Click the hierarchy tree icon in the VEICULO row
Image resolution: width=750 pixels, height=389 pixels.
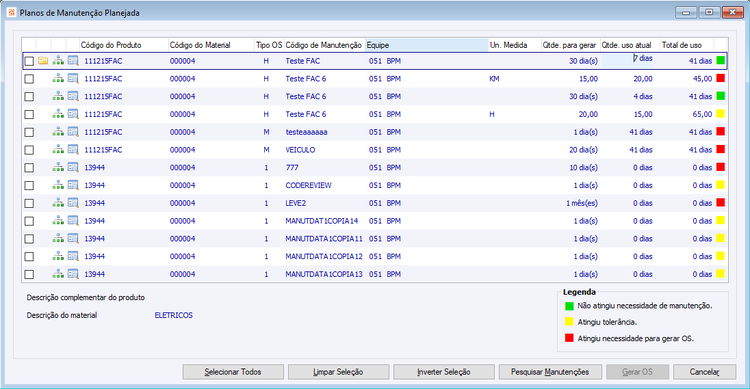tap(58, 149)
